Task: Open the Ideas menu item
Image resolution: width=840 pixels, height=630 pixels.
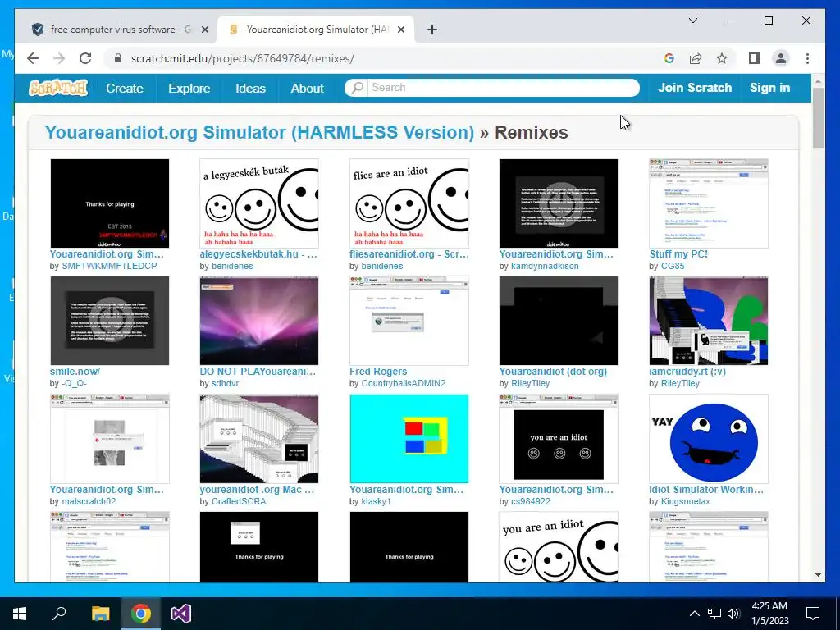Action: click(250, 89)
